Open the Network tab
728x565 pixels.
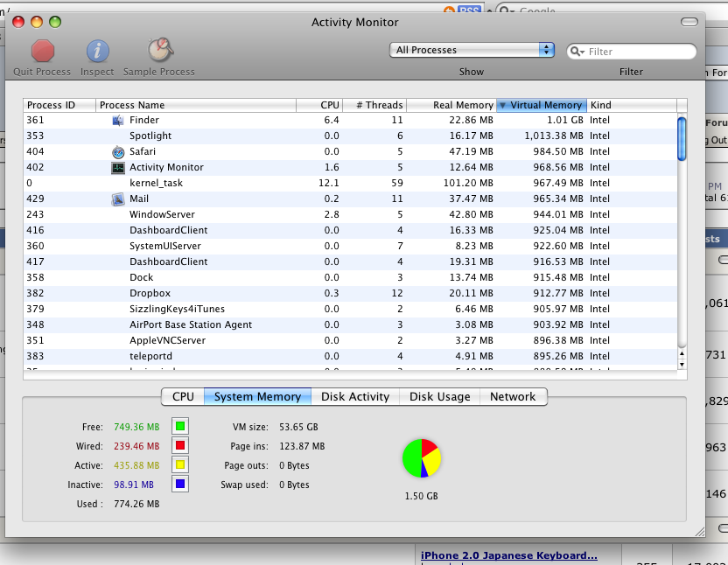click(x=513, y=397)
